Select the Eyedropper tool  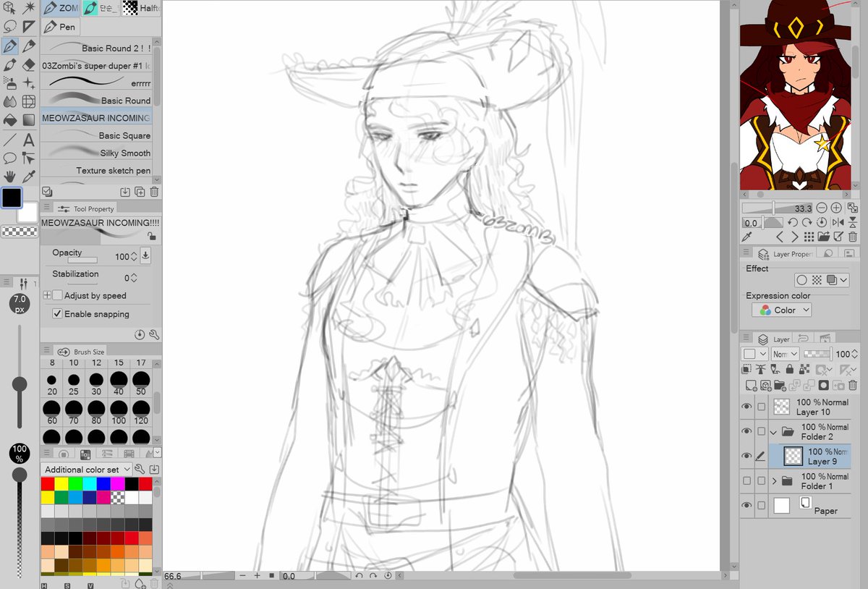(x=27, y=177)
